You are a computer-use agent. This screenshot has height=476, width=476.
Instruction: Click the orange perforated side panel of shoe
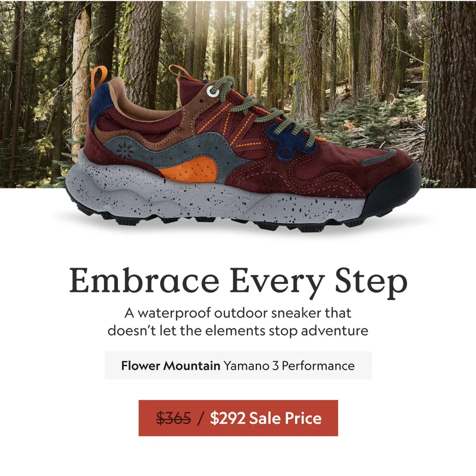(190, 171)
